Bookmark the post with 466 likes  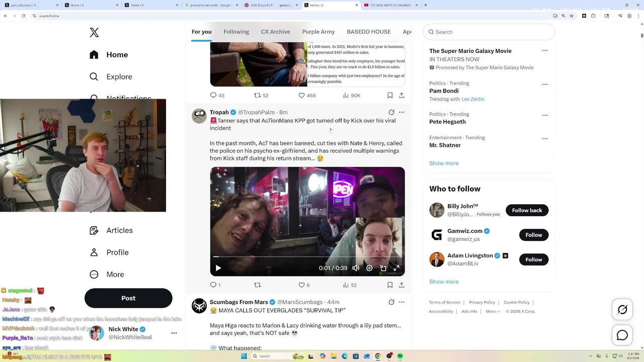[x=390, y=95]
